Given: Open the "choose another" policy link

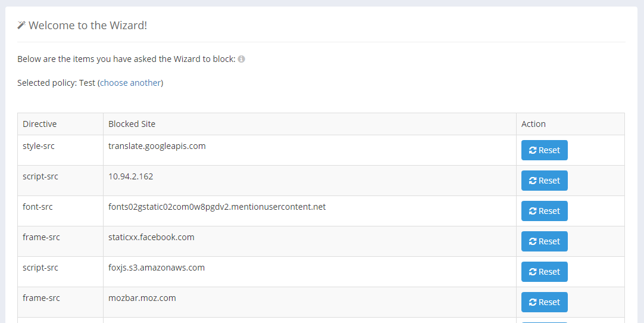Looking at the screenshot, I should 130,83.
